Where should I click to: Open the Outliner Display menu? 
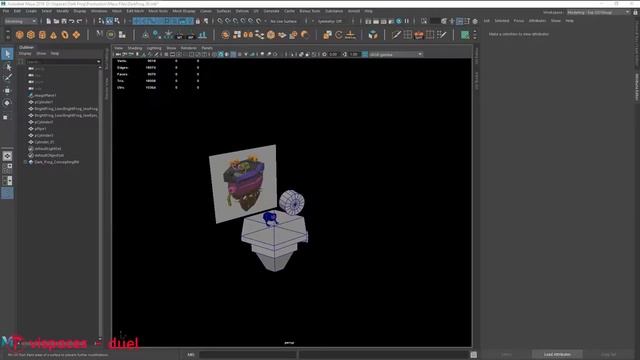tap(25, 53)
